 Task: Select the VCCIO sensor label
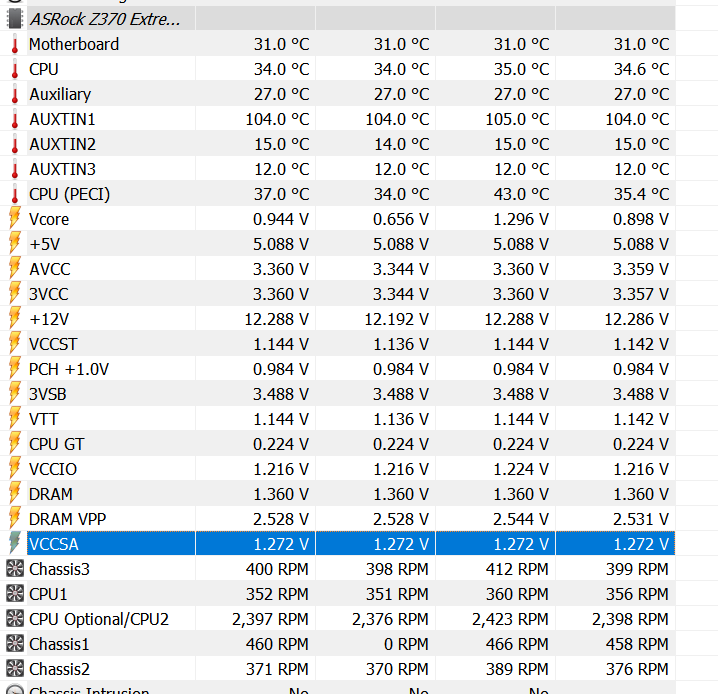(x=53, y=469)
